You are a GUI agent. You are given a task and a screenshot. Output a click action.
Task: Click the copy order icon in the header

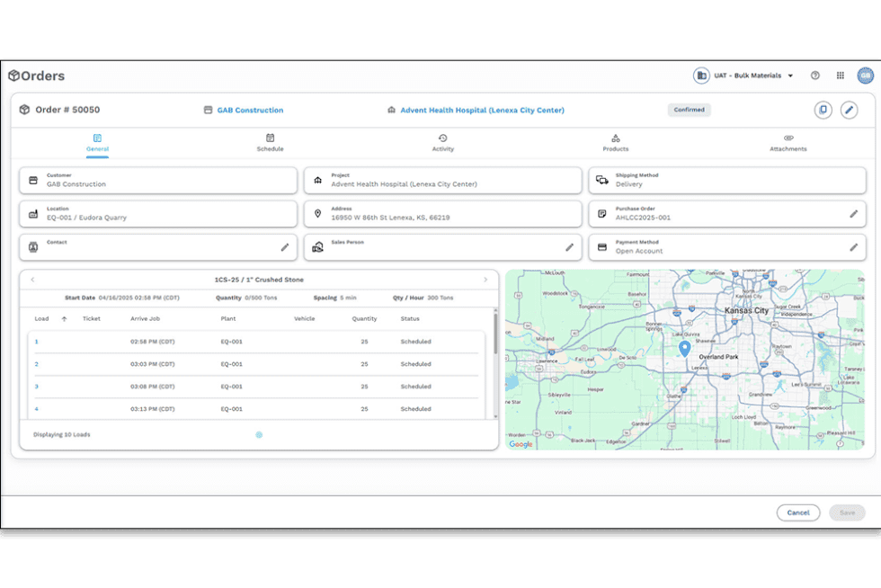[x=823, y=109]
